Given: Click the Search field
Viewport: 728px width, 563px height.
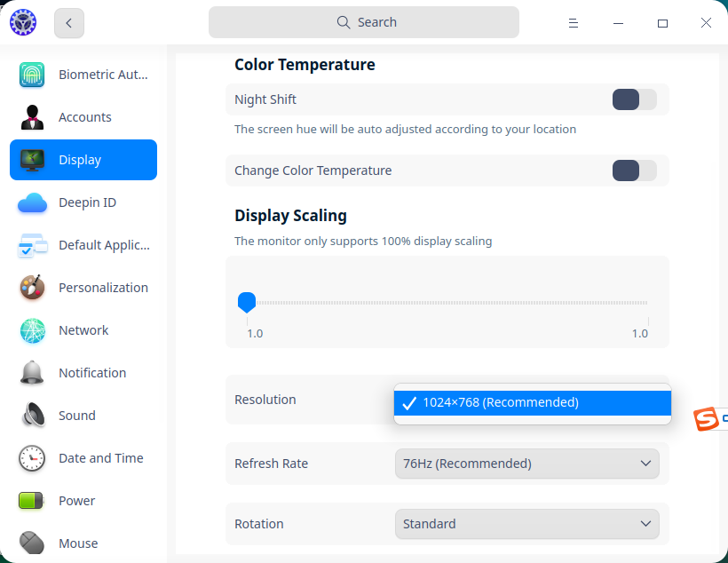Looking at the screenshot, I should point(364,21).
